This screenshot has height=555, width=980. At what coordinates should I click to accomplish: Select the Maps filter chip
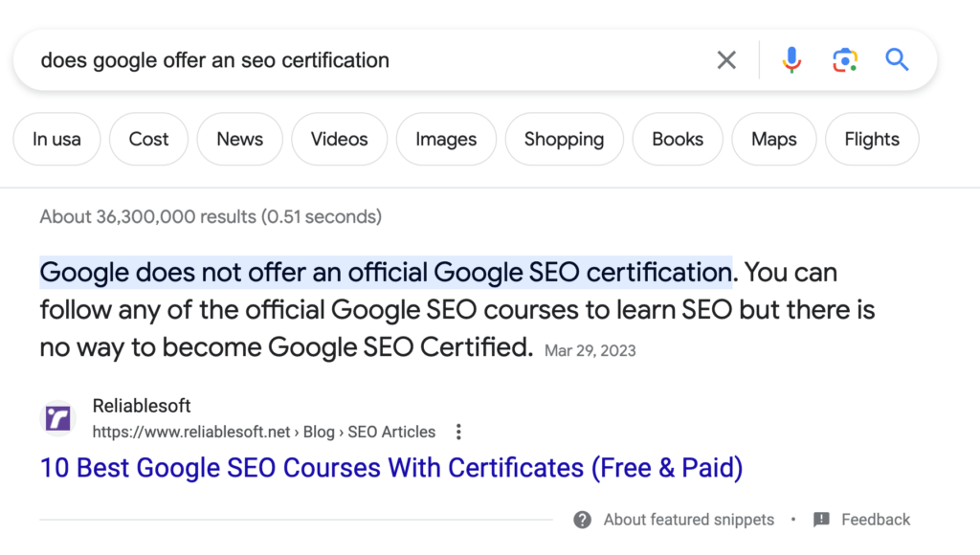tap(773, 139)
